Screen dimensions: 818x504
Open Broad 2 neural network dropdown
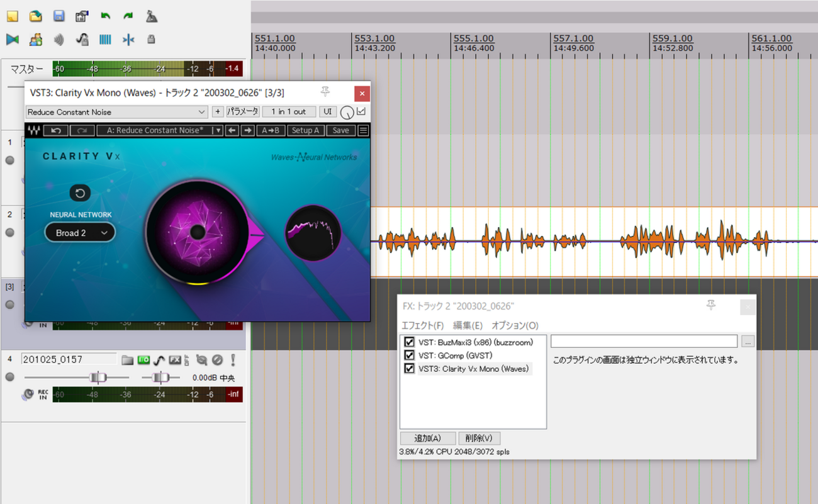coord(80,233)
